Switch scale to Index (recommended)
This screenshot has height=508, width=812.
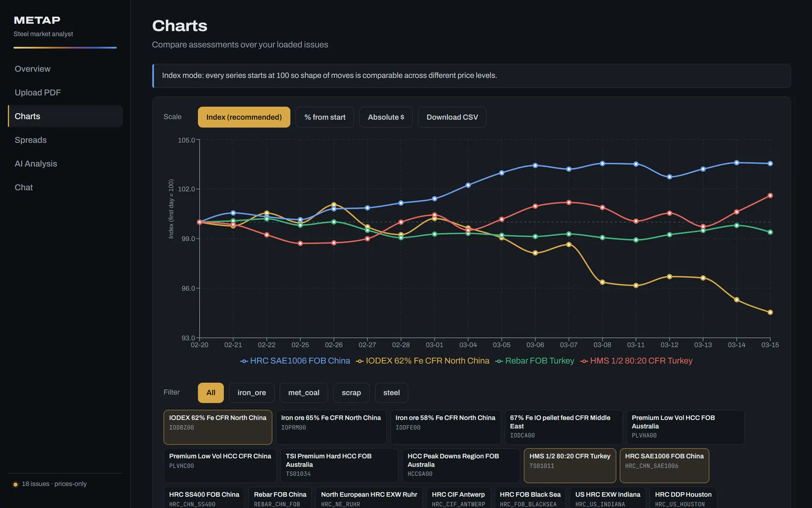244,117
